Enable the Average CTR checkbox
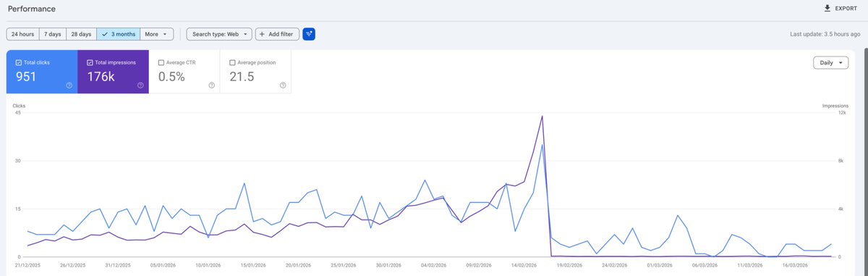This screenshot has height=276, width=868. click(x=161, y=62)
